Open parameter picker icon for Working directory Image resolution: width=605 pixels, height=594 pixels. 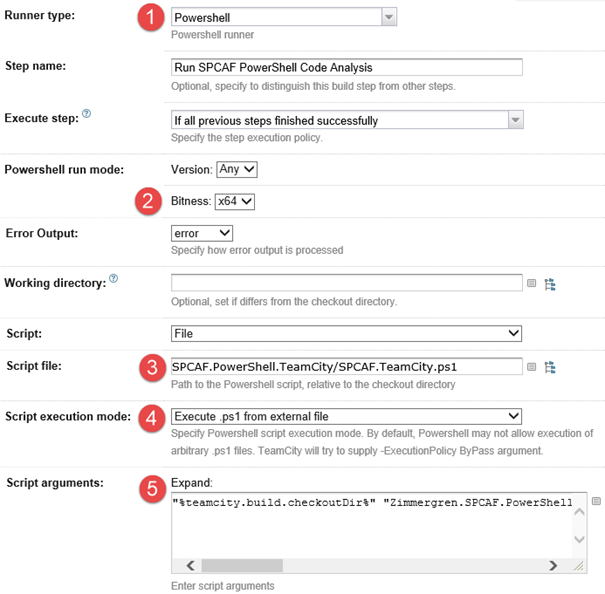tap(533, 284)
